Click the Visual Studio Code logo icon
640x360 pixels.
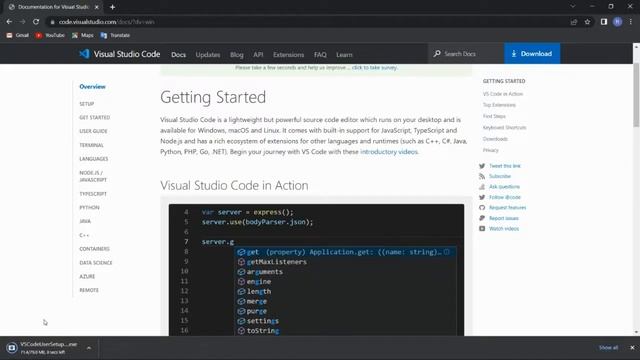84,54
